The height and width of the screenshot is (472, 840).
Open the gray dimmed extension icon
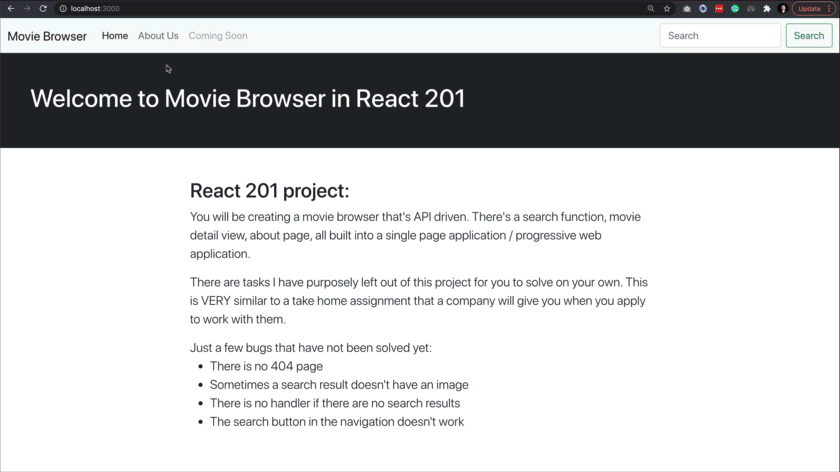point(751,9)
